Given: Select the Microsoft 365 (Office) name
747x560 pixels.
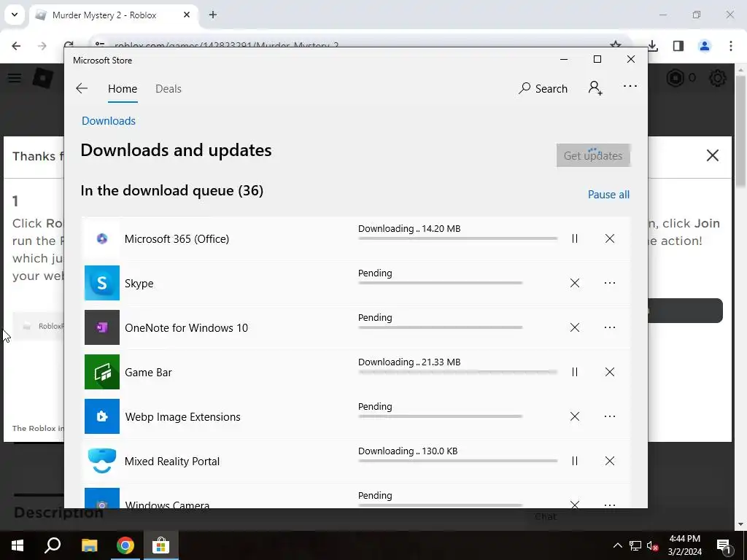Looking at the screenshot, I should (x=177, y=239).
